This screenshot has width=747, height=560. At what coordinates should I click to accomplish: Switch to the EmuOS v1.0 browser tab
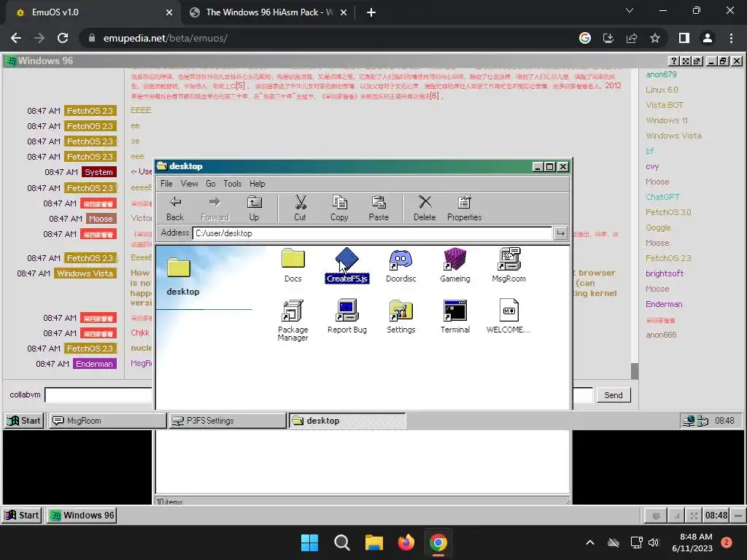tap(93, 12)
